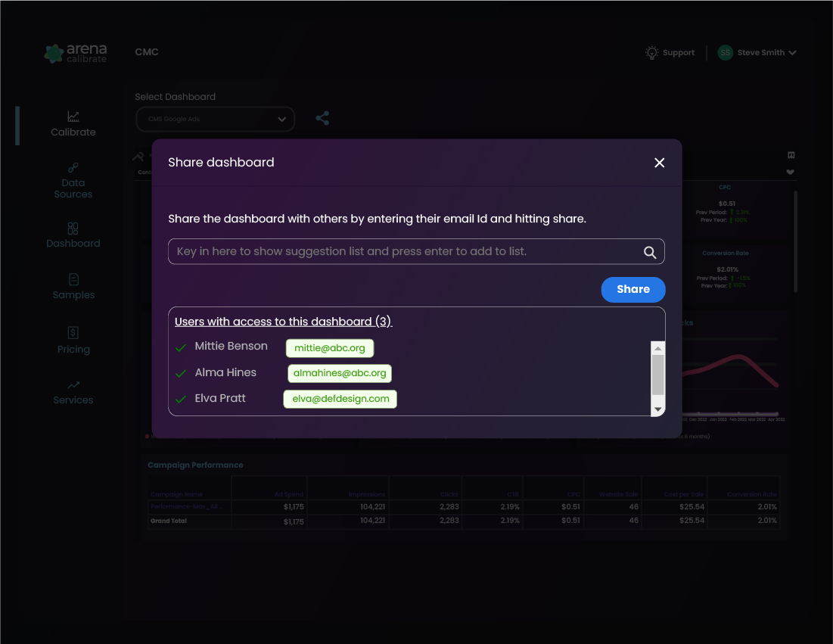This screenshot has height=644, width=833.
Task: Click the share dashboard icon
Action: click(322, 118)
